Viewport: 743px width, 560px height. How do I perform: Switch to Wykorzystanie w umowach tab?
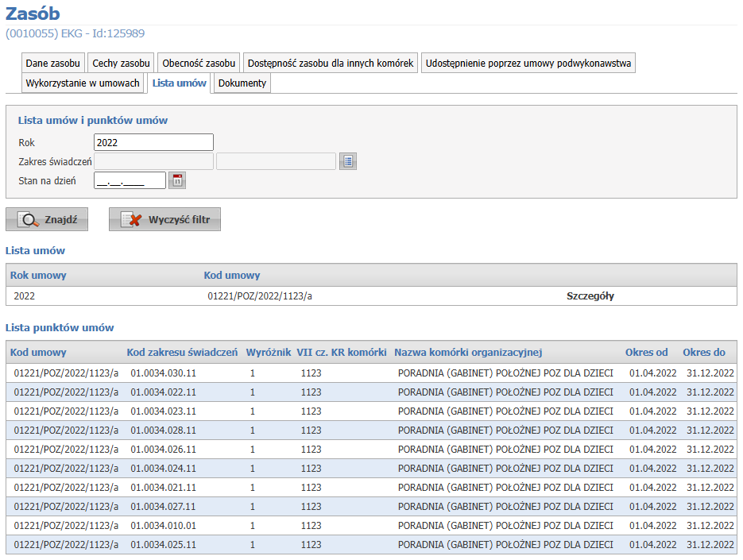click(x=83, y=83)
